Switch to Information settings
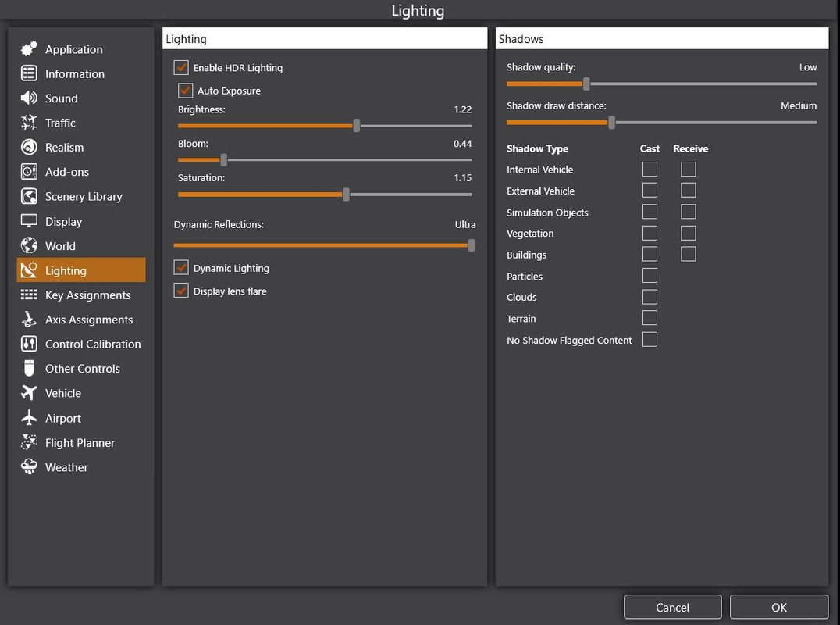 point(81,73)
